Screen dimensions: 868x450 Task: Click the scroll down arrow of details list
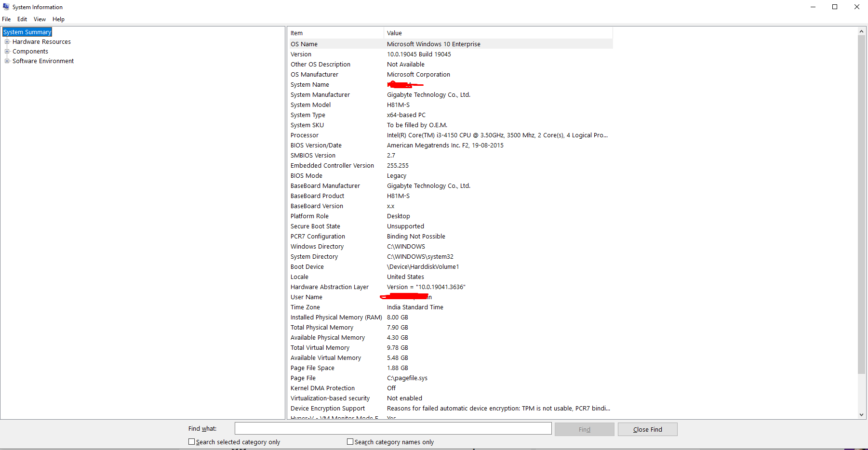(x=861, y=414)
